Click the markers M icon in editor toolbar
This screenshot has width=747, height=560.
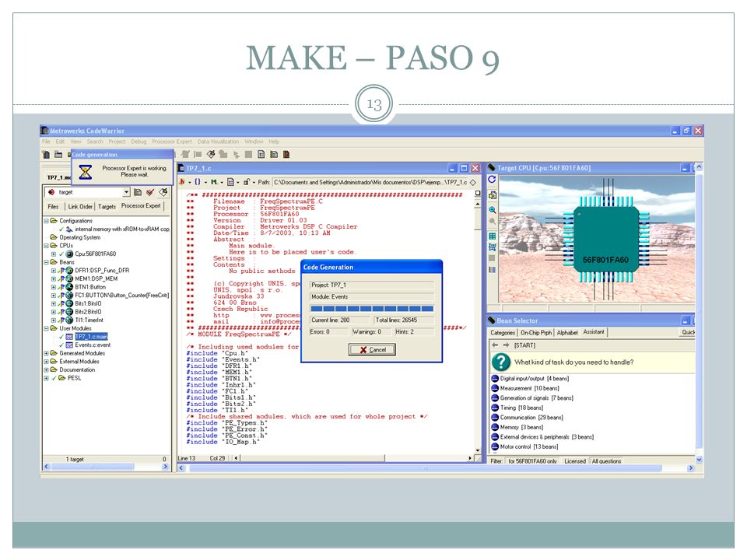click(214, 182)
